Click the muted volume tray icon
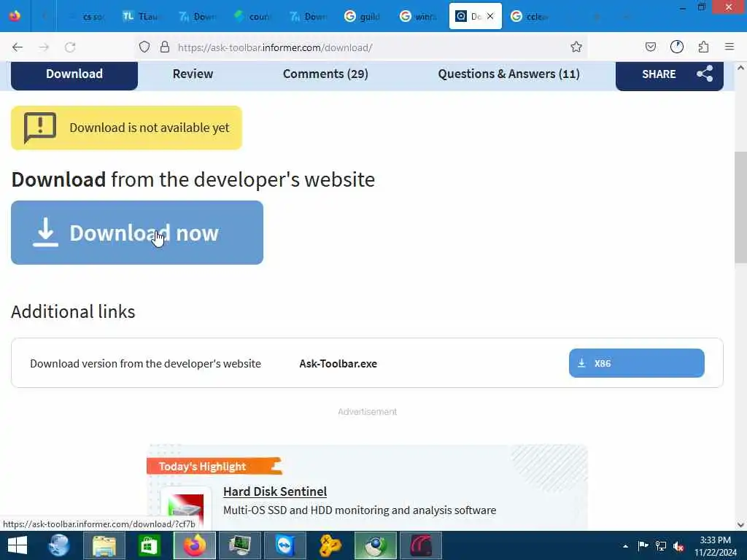747x560 pixels. click(x=678, y=546)
